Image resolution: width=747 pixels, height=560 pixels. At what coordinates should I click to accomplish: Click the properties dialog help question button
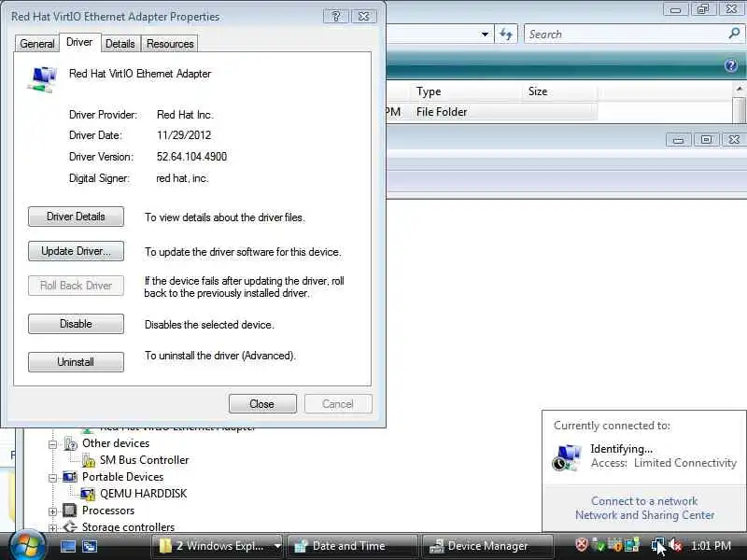(336, 16)
